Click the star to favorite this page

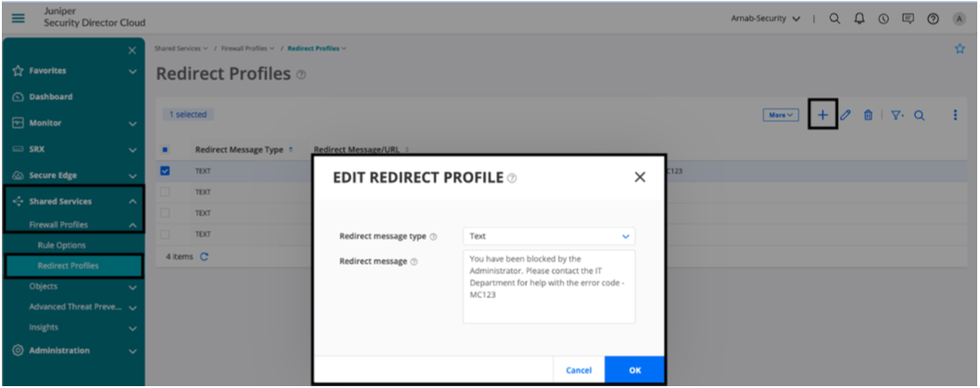point(960,50)
